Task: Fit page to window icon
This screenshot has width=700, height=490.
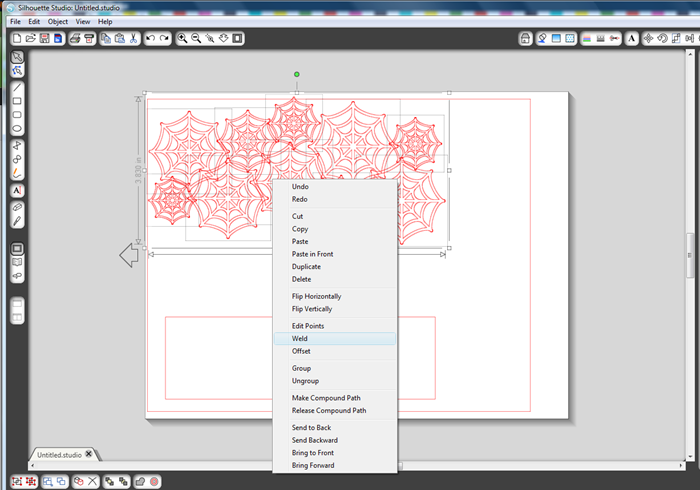Action: coord(238,38)
